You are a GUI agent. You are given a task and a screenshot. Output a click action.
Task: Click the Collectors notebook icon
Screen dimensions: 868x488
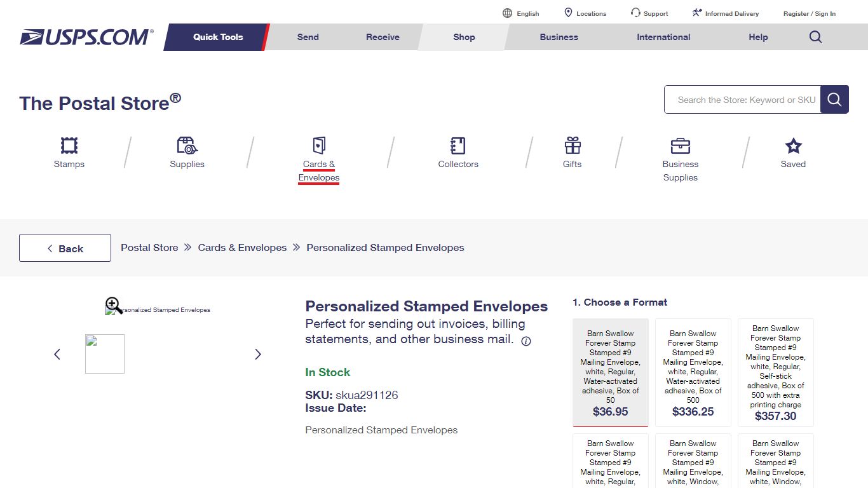[458, 146]
